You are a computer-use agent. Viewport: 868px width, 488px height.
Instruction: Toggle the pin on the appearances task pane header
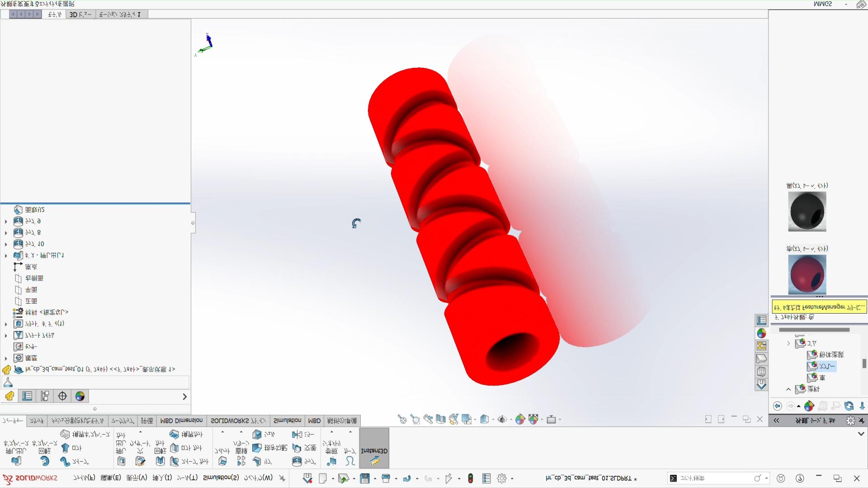(x=861, y=421)
